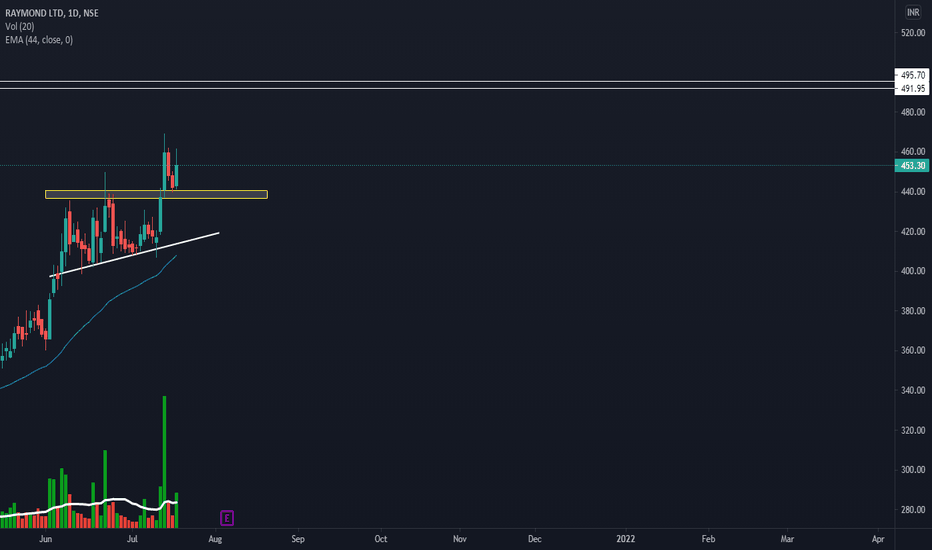Click the Nov label on time axis
This screenshot has width=932, height=550.
[459, 539]
